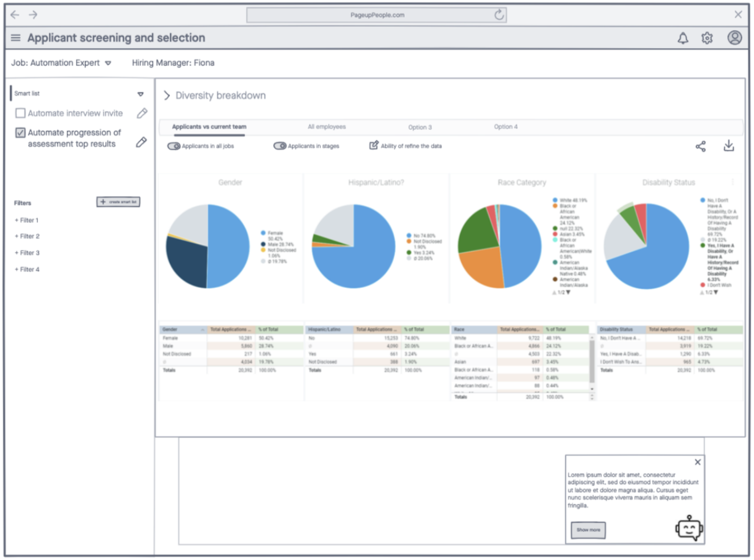Click the Male legend color dot
The image size is (754, 560).
(263, 244)
